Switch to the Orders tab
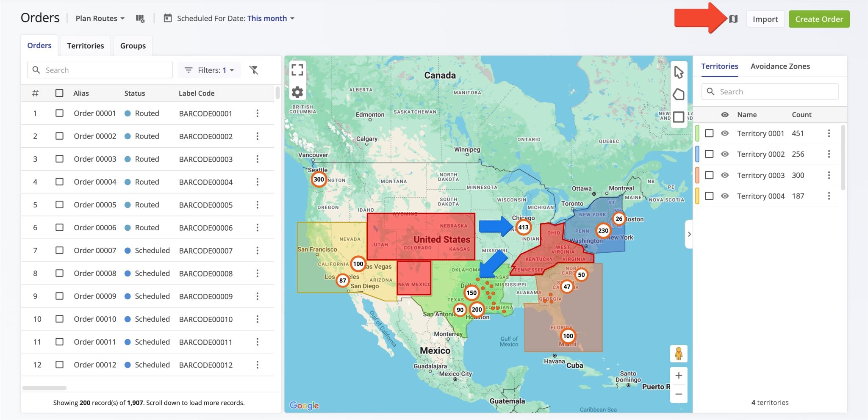The width and height of the screenshot is (868, 420). [39, 45]
